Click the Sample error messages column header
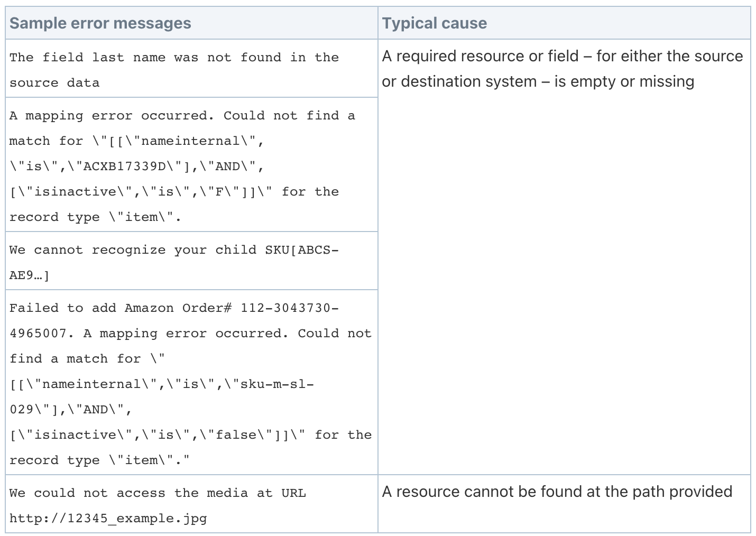This screenshot has height=536, width=756. [100, 23]
